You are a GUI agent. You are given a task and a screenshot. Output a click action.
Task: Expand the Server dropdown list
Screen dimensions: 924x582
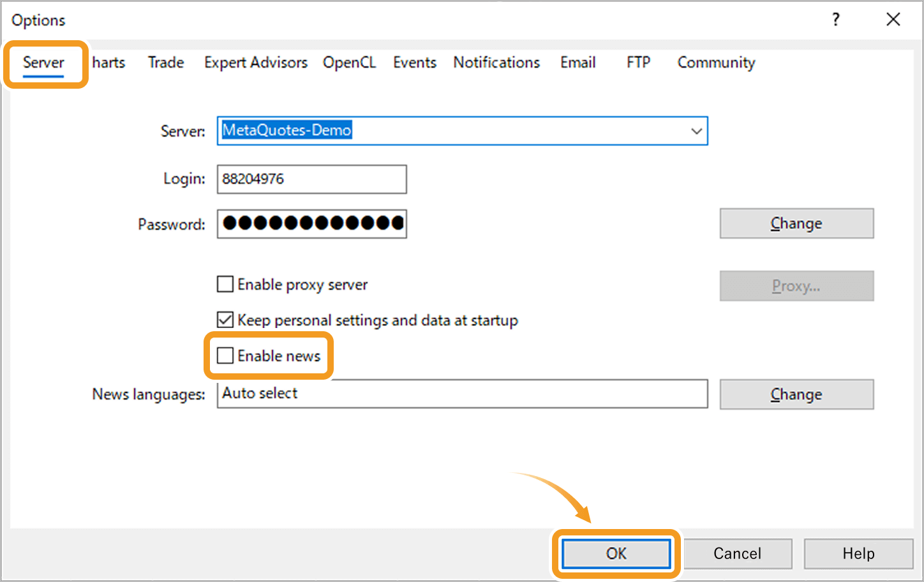(x=696, y=131)
